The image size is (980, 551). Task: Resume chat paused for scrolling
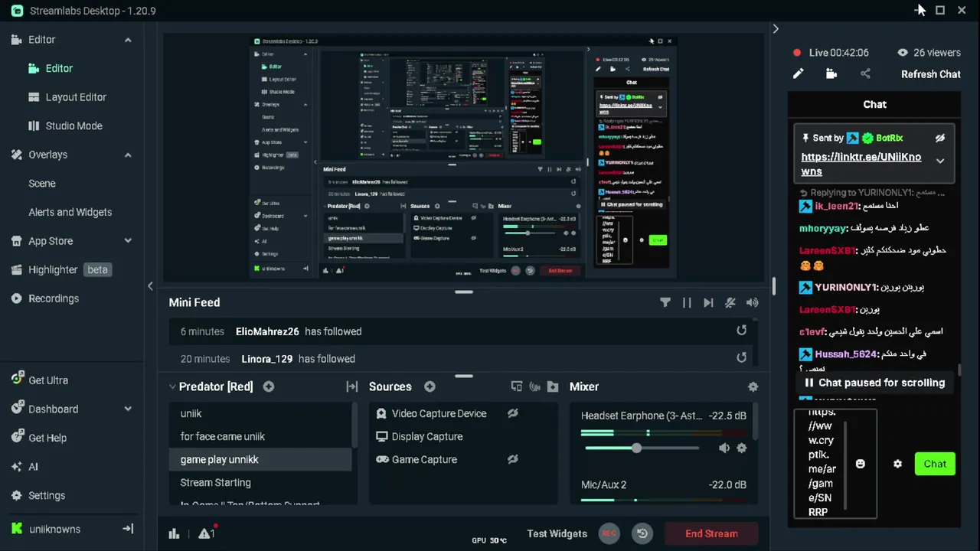pos(874,383)
